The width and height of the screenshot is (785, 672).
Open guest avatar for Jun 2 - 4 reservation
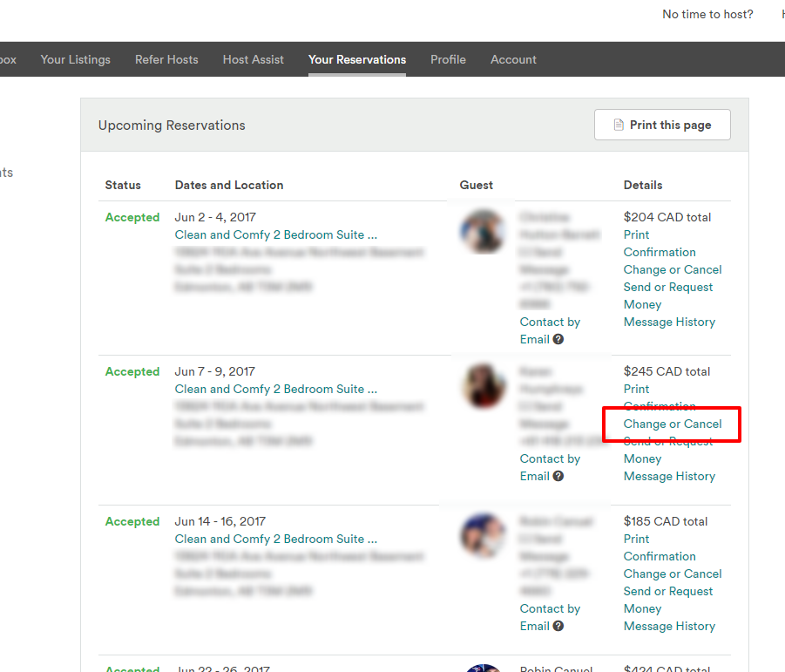point(483,232)
